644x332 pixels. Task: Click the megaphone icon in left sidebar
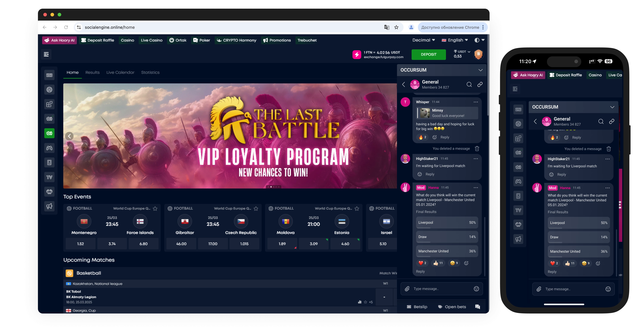pyautogui.click(x=49, y=206)
